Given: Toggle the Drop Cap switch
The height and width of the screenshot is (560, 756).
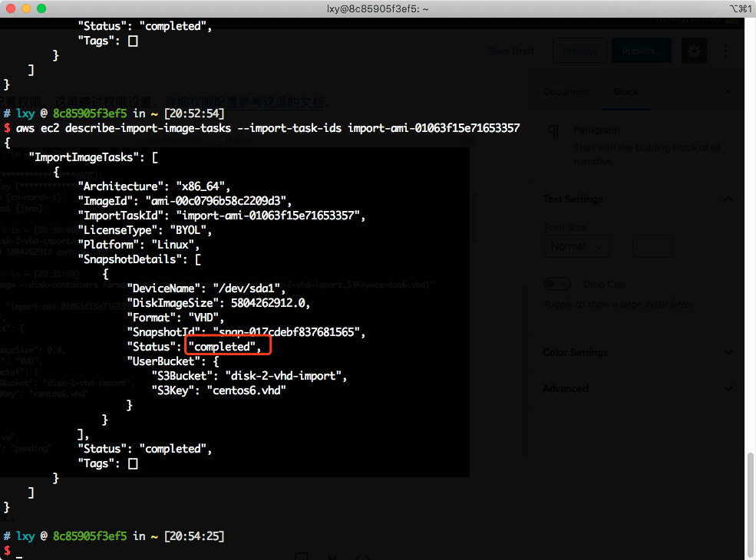Looking at the screenshot, I should (x=556, y=284).
